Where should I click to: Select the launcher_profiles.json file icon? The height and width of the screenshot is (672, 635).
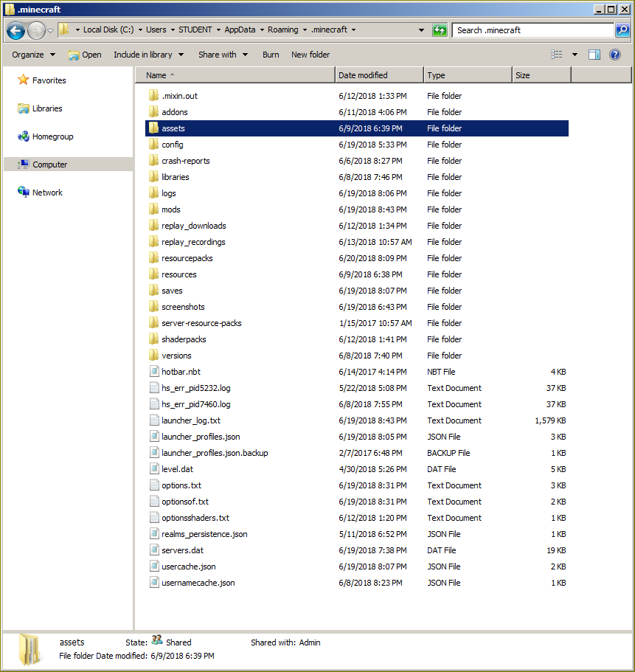(x=154, y=436)
